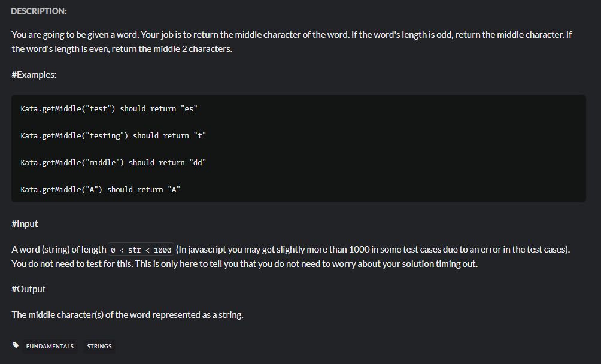Click the inline code 0 < str < 1000
Image resolution: width=601 pixels, height=364 pixels.
point(141,250)
